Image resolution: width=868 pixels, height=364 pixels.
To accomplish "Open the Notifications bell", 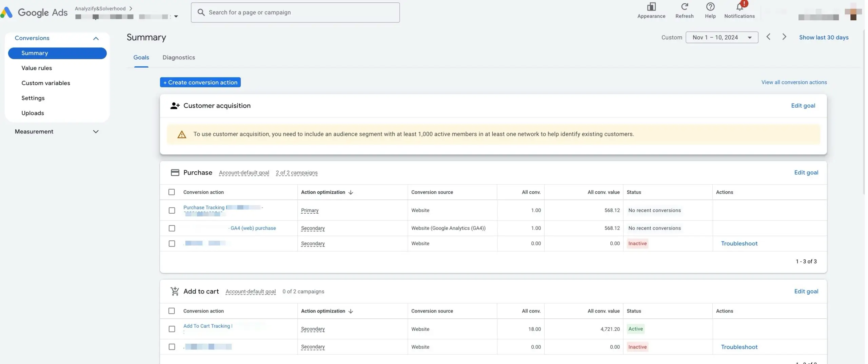I will 739,7.
